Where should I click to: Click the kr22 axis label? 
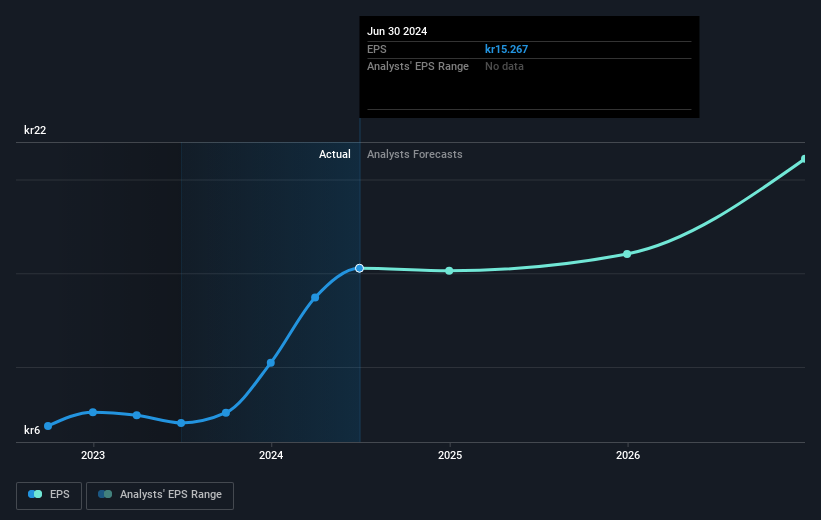[x=35, y=130]
